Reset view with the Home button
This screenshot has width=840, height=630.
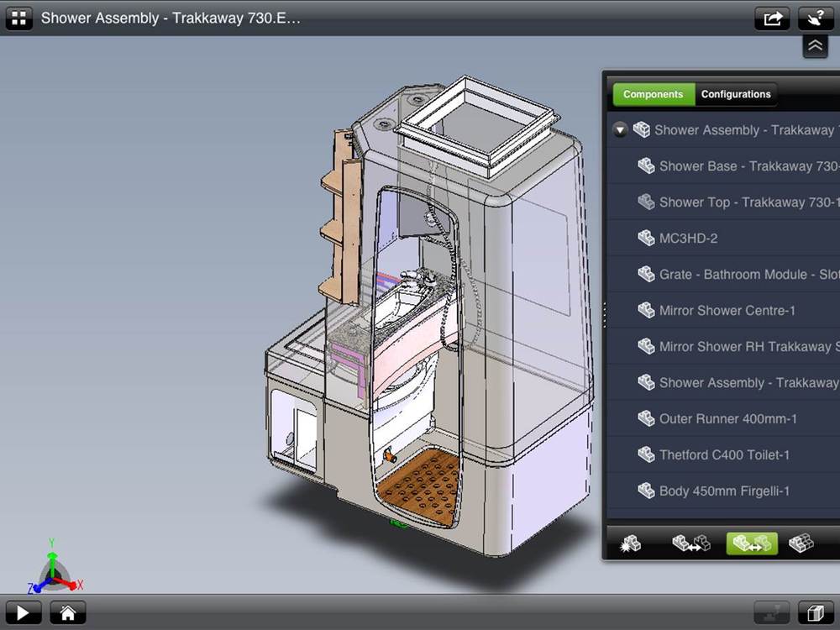click(68, 613)
